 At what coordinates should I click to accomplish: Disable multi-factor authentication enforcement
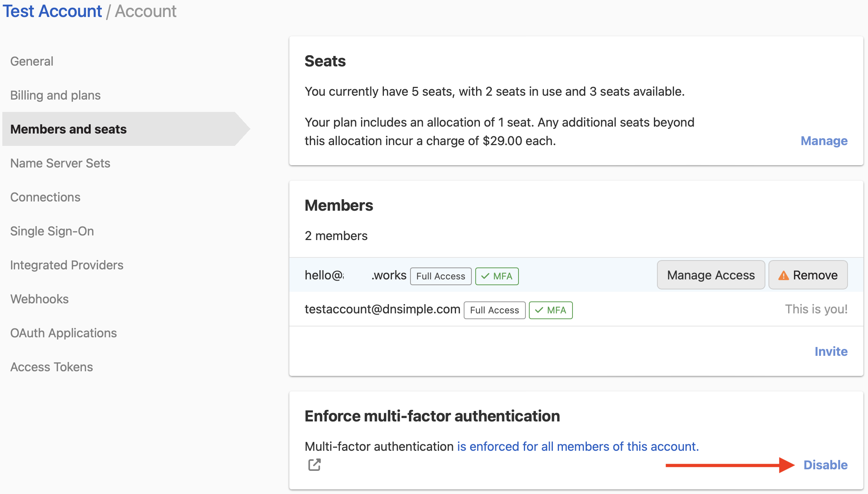(826, 465)
